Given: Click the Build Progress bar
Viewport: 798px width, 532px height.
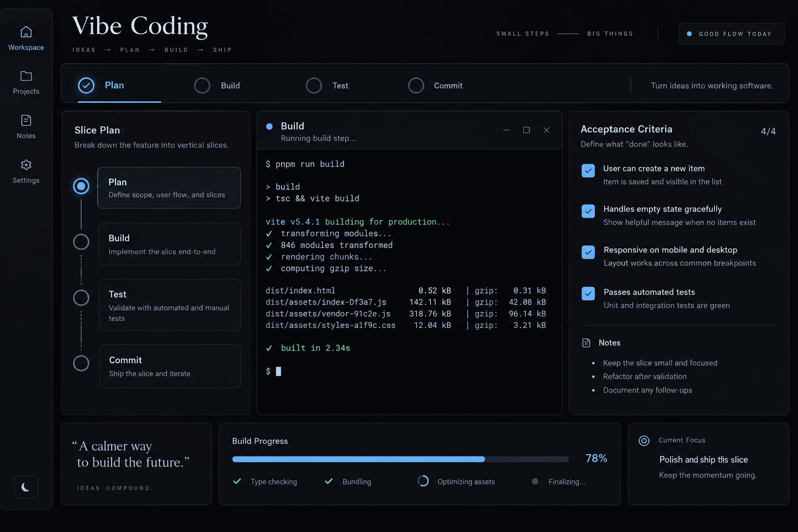Looking at the screenshot, I should pyautogui.click(x=401, y=459).
